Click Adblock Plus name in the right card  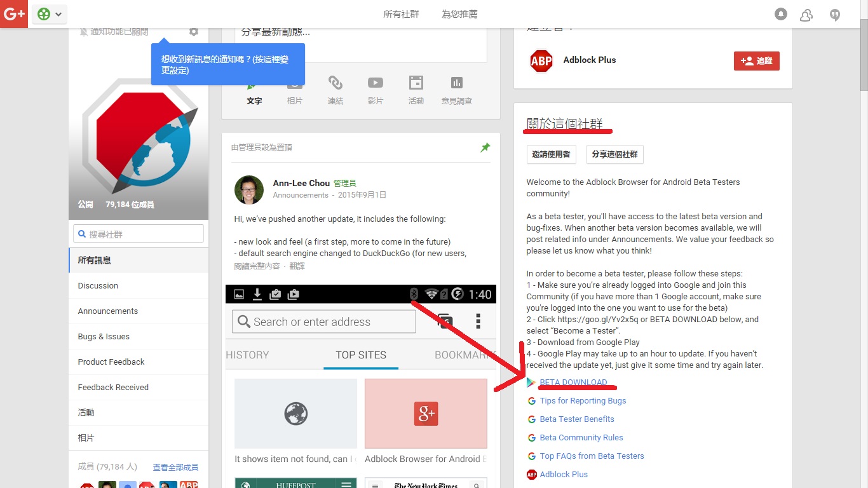click(x=590, y=60)
